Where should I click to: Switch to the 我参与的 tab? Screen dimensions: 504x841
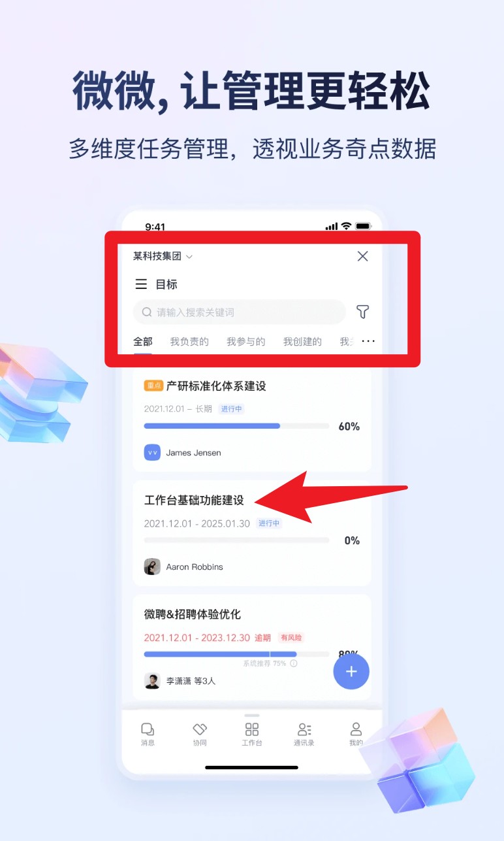point(246,342)
